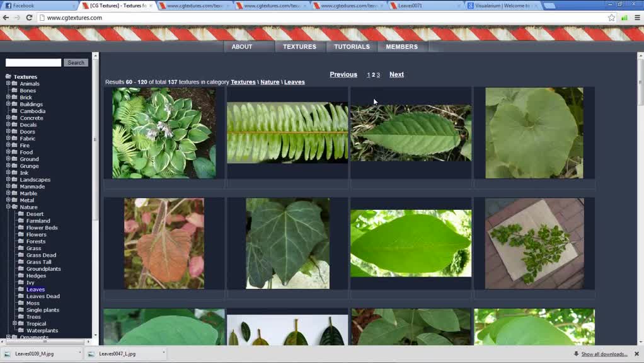Open the dark ivy leaf thumbnail
644x363 pixels.
pos(287,243)
